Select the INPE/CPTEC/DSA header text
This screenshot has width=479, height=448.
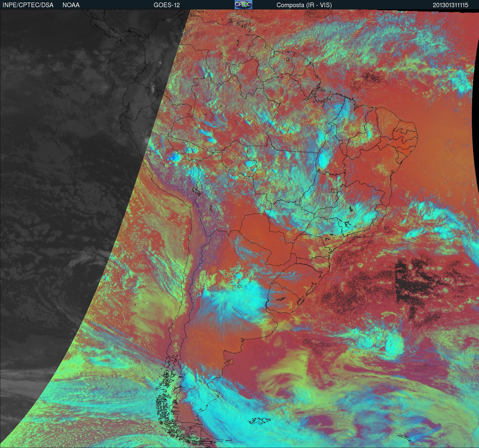pos(28,5)
